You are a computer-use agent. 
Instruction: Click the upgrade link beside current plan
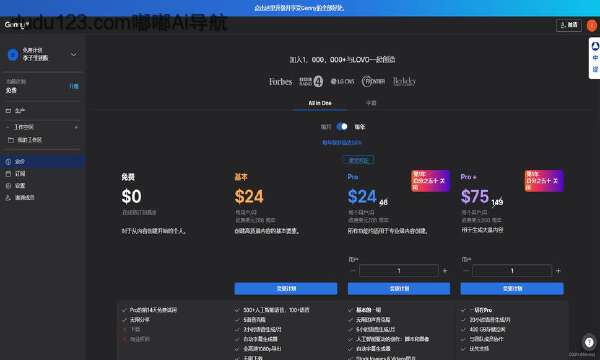[x=74, y=86]
